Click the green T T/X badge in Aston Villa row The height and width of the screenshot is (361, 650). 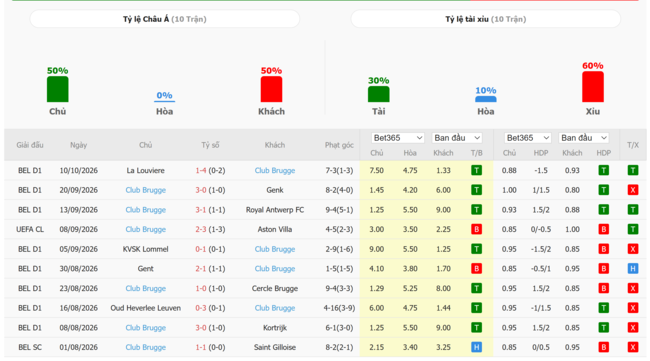coord(633,229)
